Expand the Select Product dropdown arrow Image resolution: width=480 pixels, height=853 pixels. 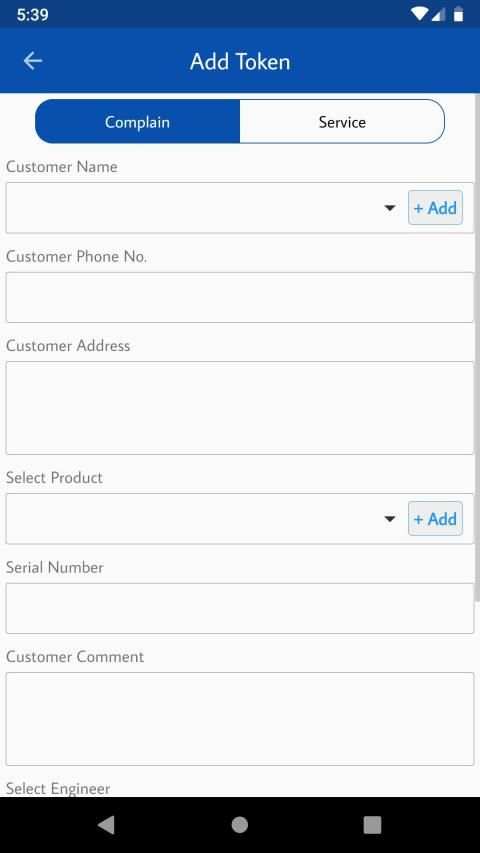click(x=390, y=519)
